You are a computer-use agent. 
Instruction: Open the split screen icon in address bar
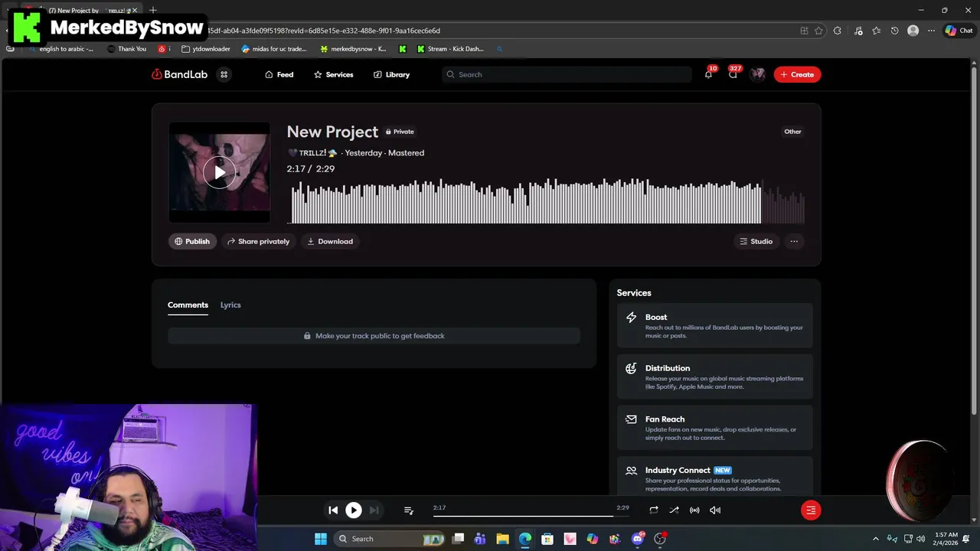tap(804, 31)
